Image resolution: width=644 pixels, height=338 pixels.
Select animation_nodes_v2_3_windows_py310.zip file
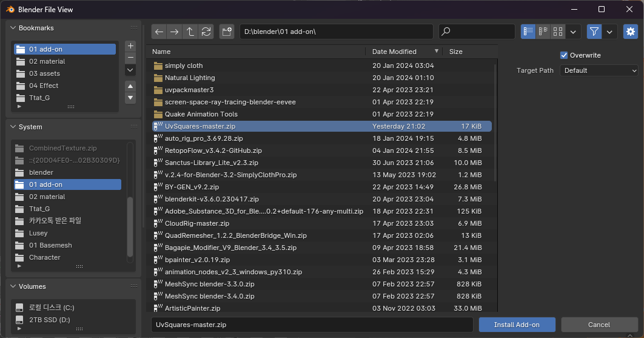[321, 272]
